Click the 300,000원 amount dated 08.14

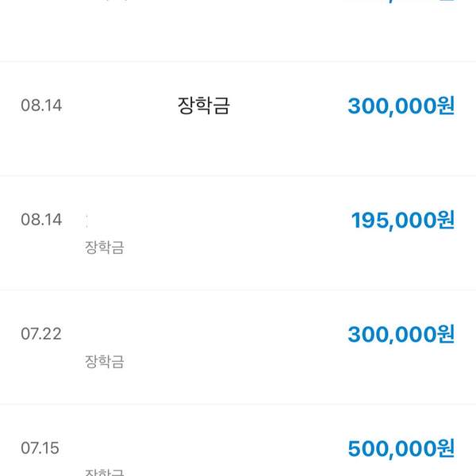click(x=401, y=106)
